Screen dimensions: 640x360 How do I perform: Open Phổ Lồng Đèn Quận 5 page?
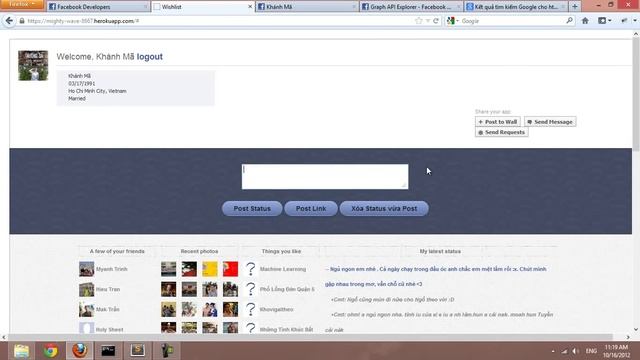[x=287, y=289]
